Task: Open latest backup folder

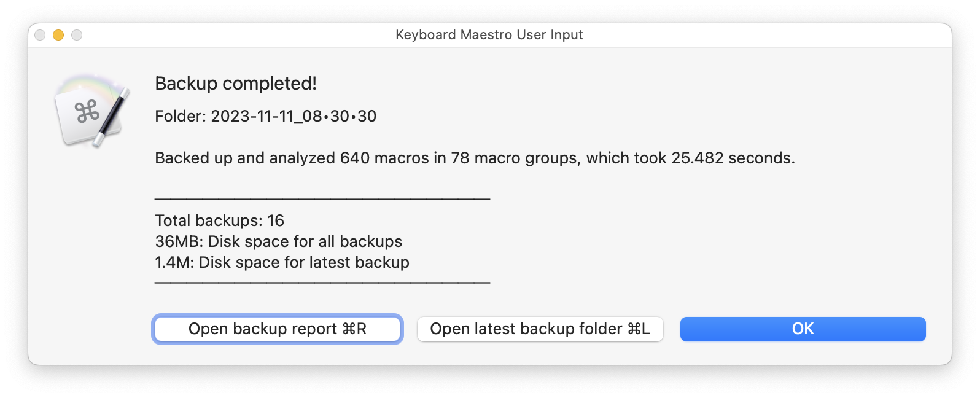Action: point(540,329)
